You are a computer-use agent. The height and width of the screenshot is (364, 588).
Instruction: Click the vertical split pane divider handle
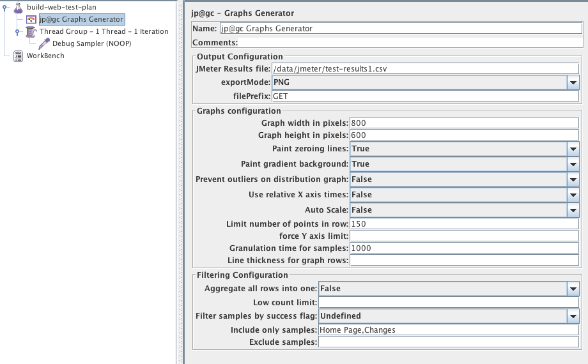coord(180,182)
